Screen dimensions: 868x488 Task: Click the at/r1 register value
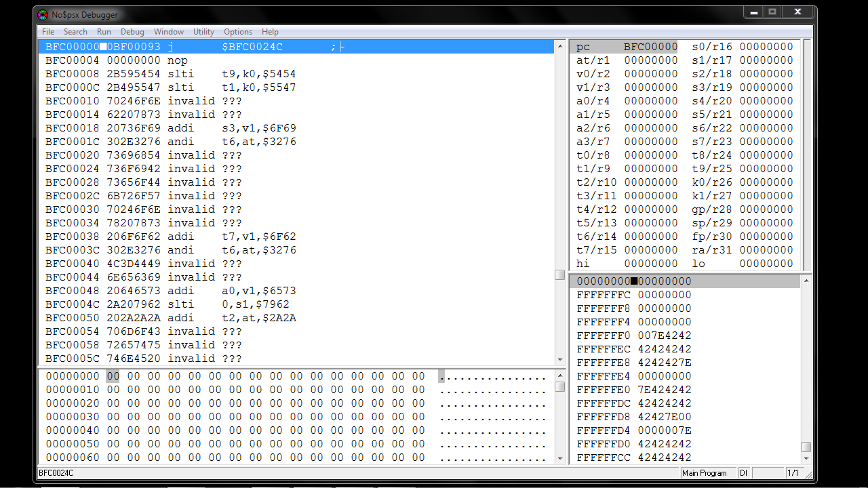coord(651,60)
